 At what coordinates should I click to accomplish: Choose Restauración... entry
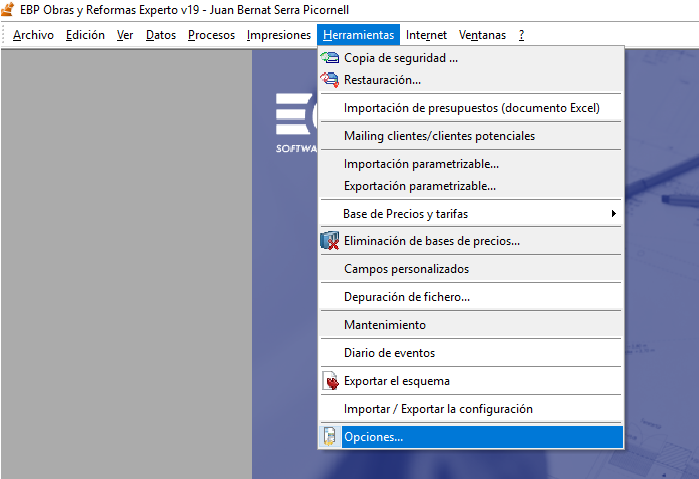click(471, 80)
